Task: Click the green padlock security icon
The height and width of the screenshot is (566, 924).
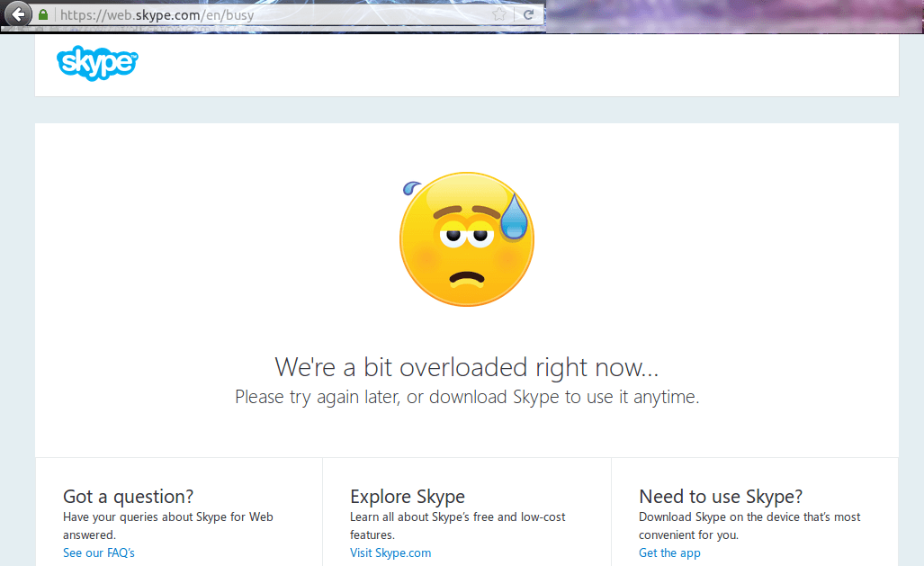Action: [x=43, y=14]
